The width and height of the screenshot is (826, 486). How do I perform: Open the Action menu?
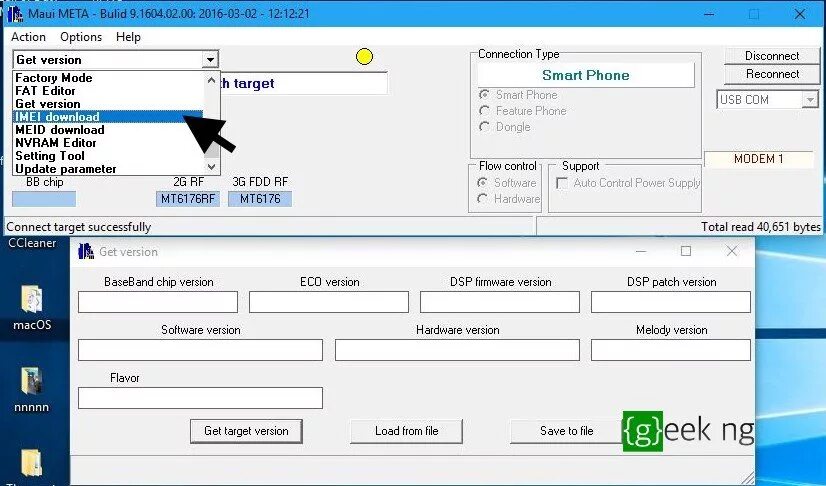point(28,37)
